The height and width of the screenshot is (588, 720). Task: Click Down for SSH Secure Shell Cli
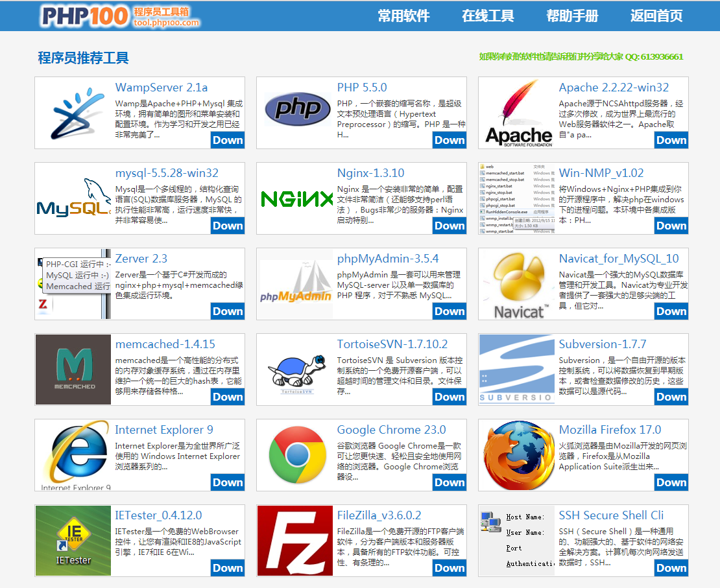671,569
